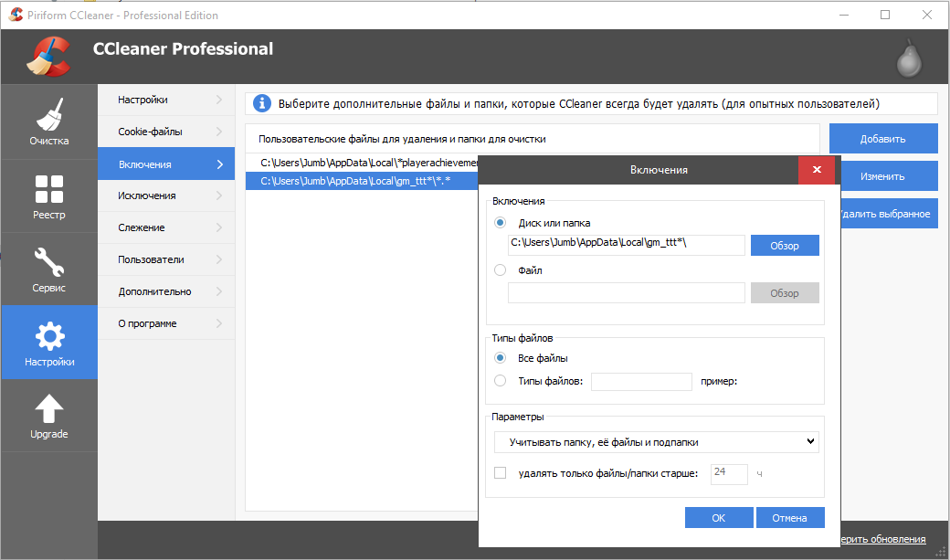Open Cookie-файлы settings page
This screenshot has height=560, width=950.
pyautogui.click(x=166, y=132)
